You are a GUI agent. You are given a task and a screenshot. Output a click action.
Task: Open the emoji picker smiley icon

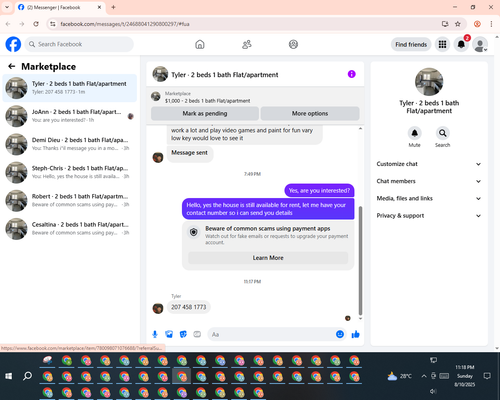(340, 334)
